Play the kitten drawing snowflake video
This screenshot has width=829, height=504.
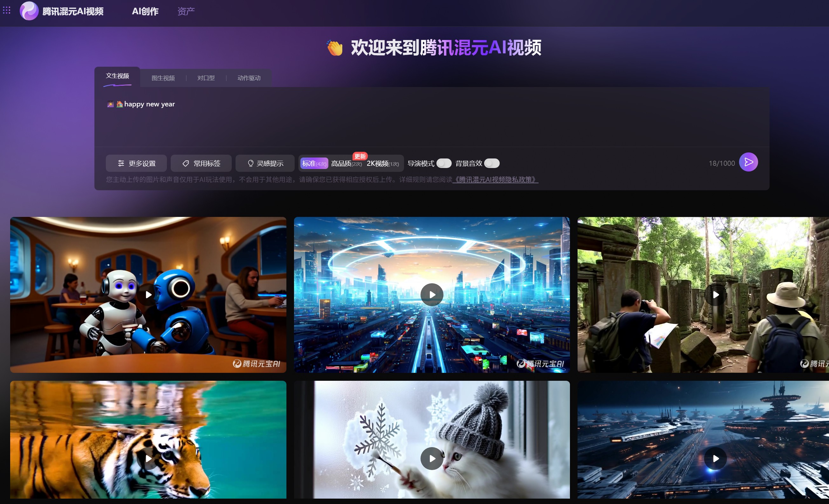pos(432,459)
